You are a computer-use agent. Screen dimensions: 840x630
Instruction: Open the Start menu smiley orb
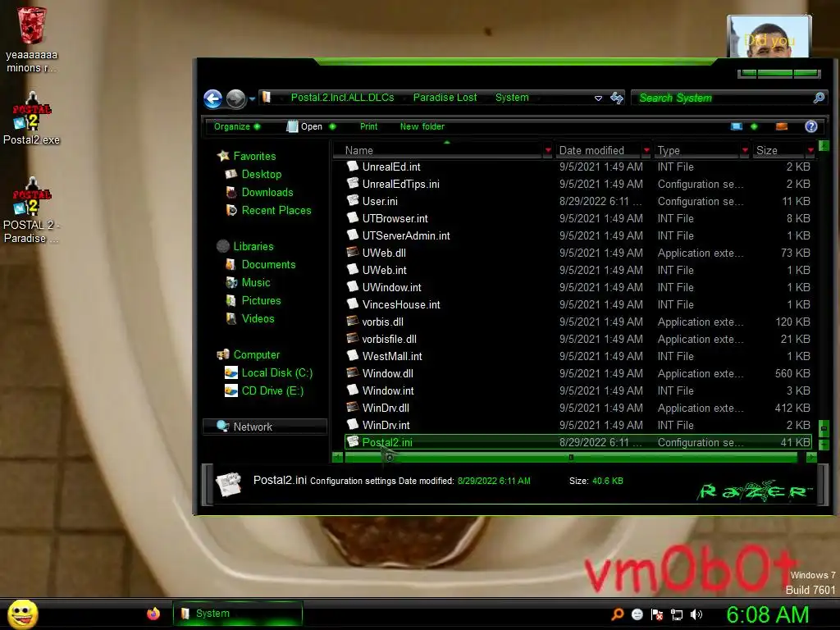22,614
